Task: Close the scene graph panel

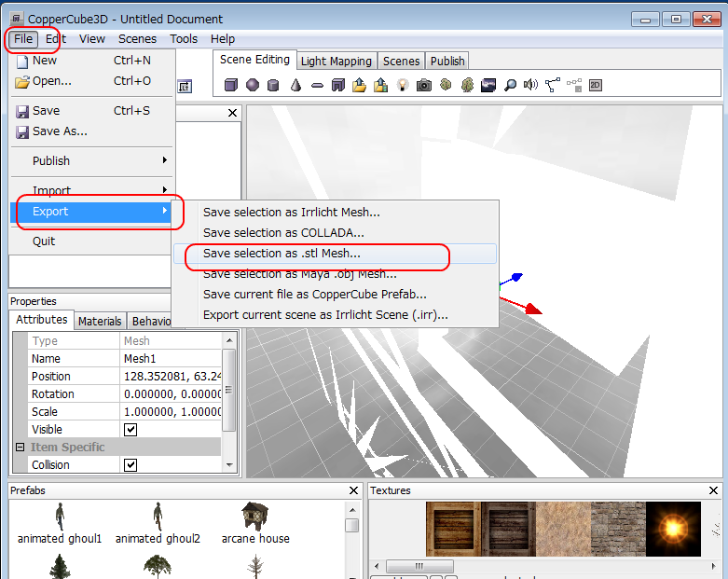Action: [x=233, y=113]
